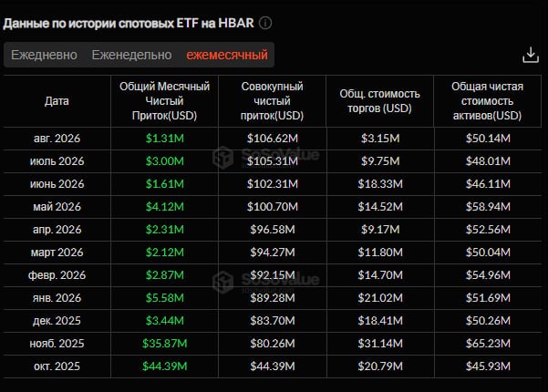Switch to the Еженедельно tab
Viewport: 548px width, 392px height.
[132, 55]
